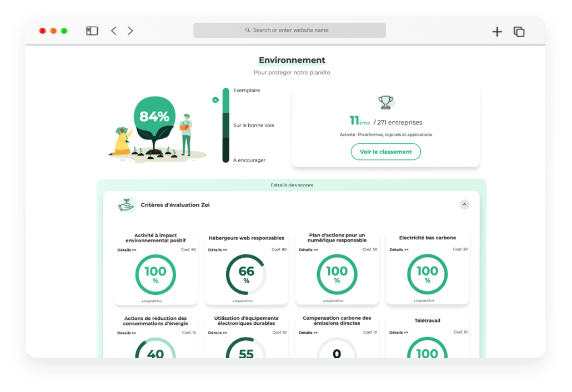Click the search magnifier icon in address bar

pyautogui.click(x=247, y=30)
